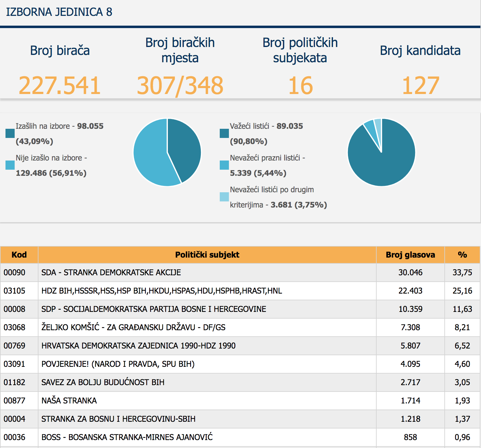Select the SDA - Stranka Demokratske Akcije row
Viewport: 481px width, 448px height.
tap(111, 273)
